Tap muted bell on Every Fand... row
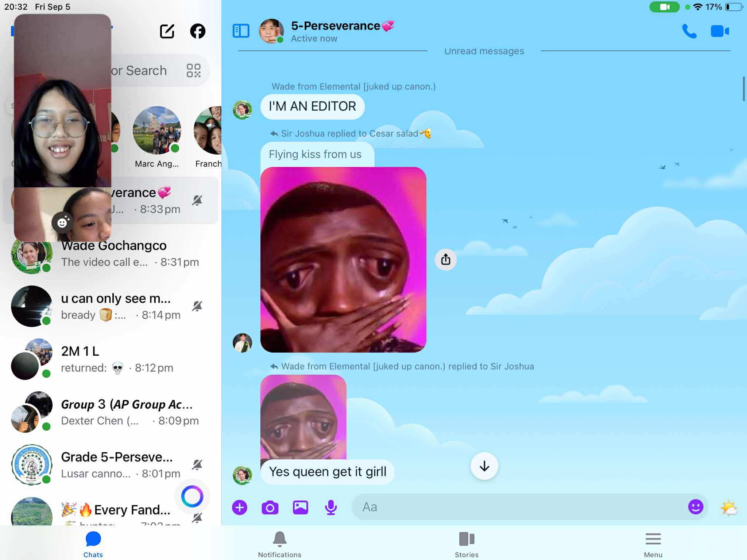This screenshot has height=560, width=747. pos(197,517)
